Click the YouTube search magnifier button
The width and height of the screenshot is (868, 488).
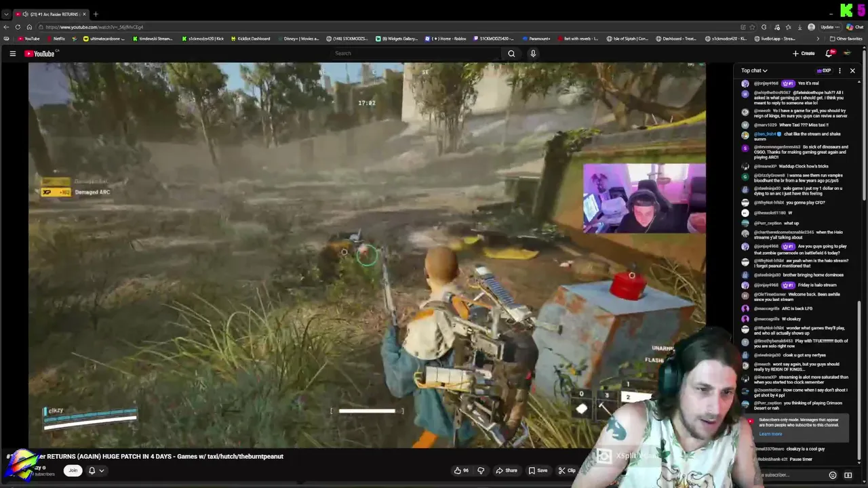point(511,54)
